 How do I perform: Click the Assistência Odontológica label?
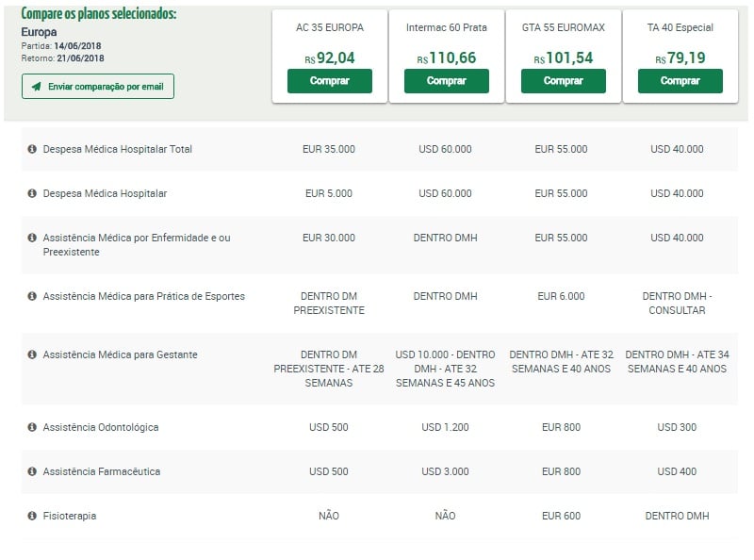pyautogui.click(x=101, y=427)
